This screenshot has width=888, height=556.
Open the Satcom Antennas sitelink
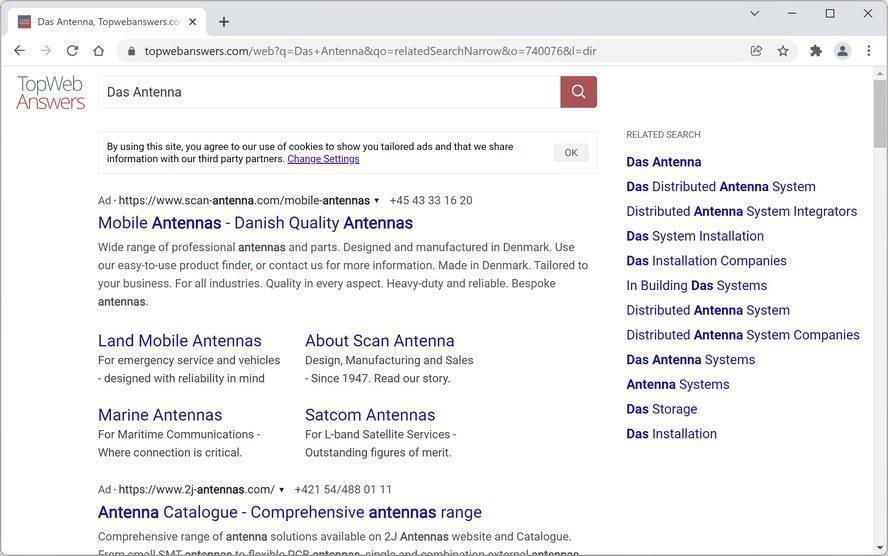(370, 415)
